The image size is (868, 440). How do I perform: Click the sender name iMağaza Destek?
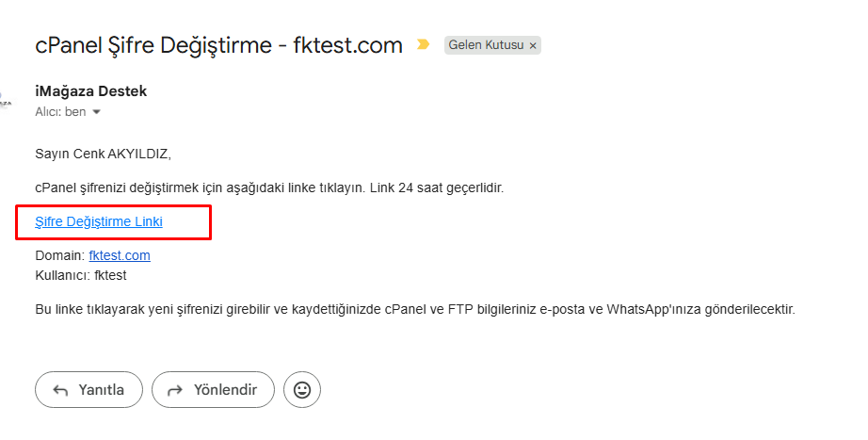pos(90,91)
